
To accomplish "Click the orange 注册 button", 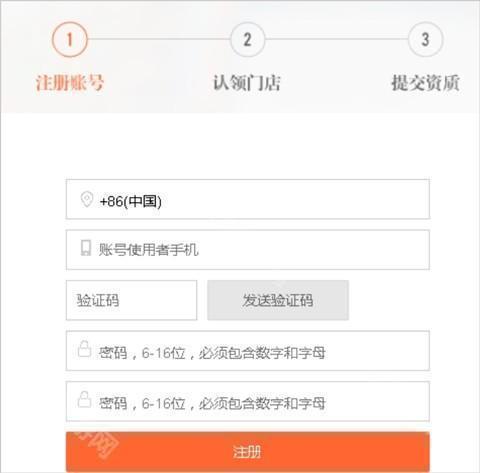I will 248,452.
